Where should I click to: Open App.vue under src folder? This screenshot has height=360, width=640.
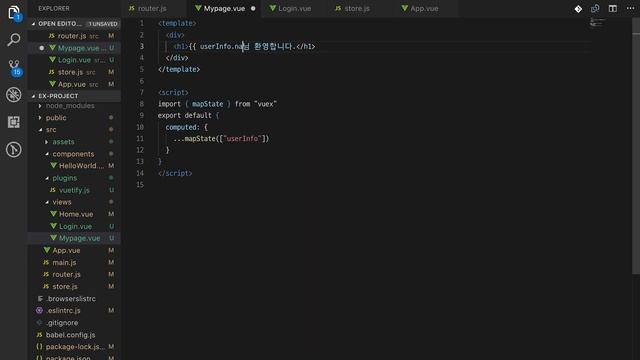click(x=74, y=250)
